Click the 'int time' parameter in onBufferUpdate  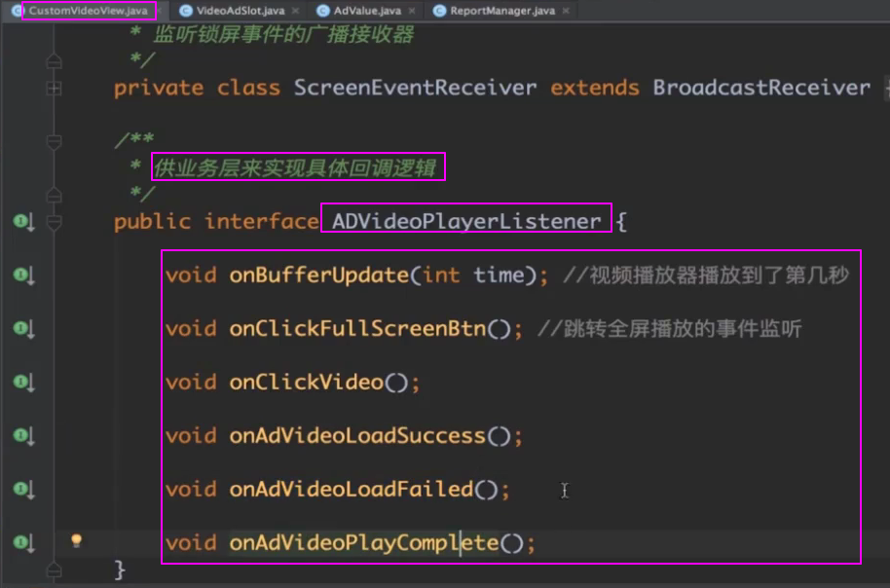(473, 276)
